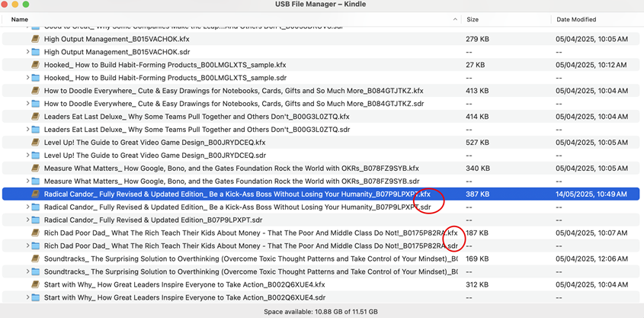This screenshot has width=644, height=318.
Task: Select file name High Output Management_B015VACHOK.kfx
Action: pyautogui.click(x=117, y=39)
